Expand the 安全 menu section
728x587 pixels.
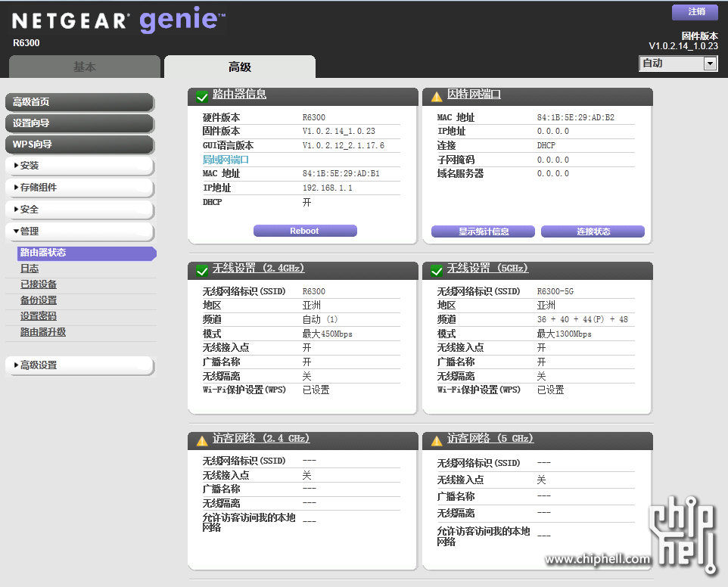click(79, 210)
